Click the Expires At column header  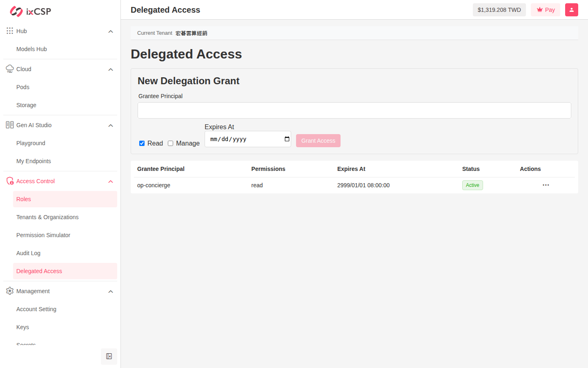[x=351, y=169]
